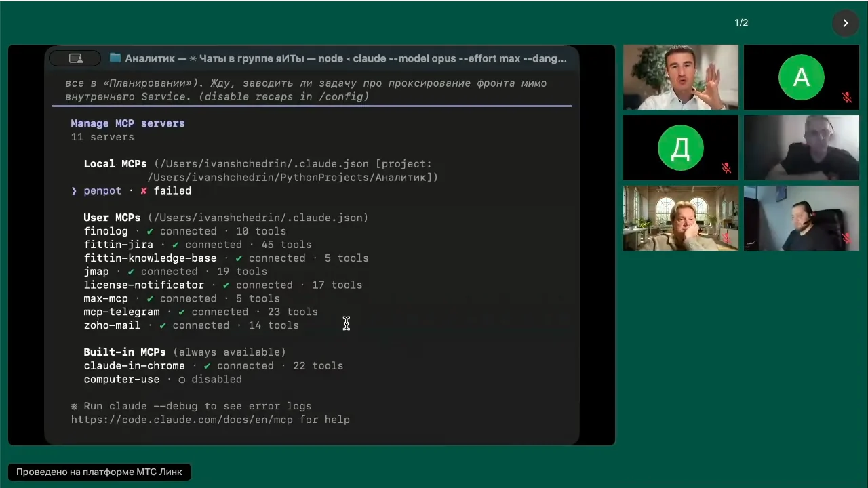The width and height of the screenshot is (868, 488).
Task: Select the participant tile with the Д avatar
Action: tap(681, 148)
